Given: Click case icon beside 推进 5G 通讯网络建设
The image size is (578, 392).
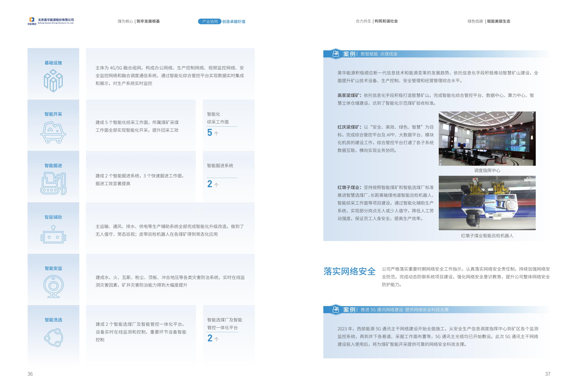Looking at the screenshot, I should tap(335, 309).
